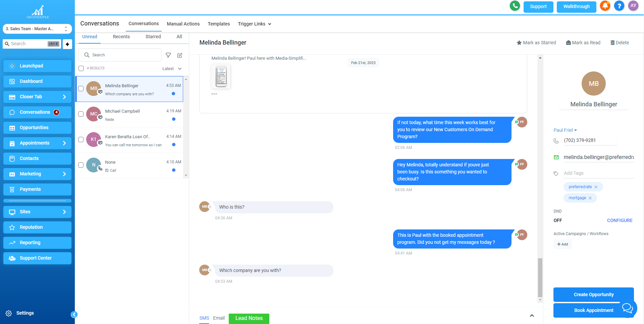Image resolution: width=644 pixels, height=324 pixels.
Task: Open the conversation filter funnel icon
Action: click(x=168, y=55)
